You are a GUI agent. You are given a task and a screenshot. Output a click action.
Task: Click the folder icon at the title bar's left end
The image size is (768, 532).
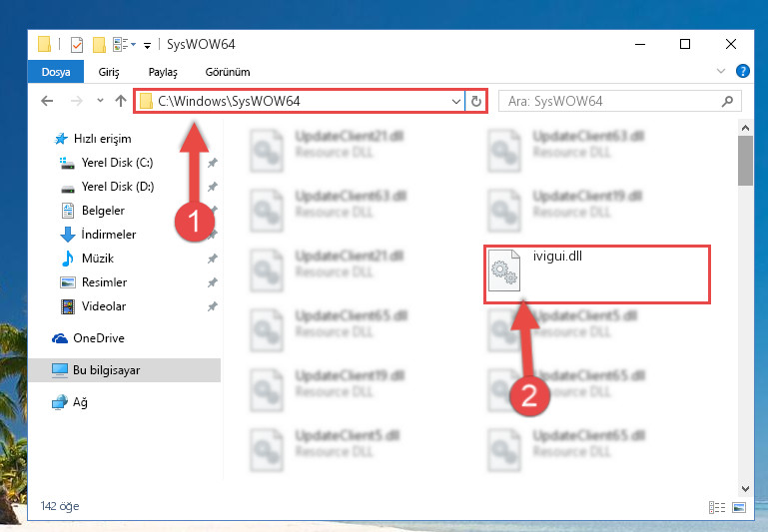coord(45,44)
